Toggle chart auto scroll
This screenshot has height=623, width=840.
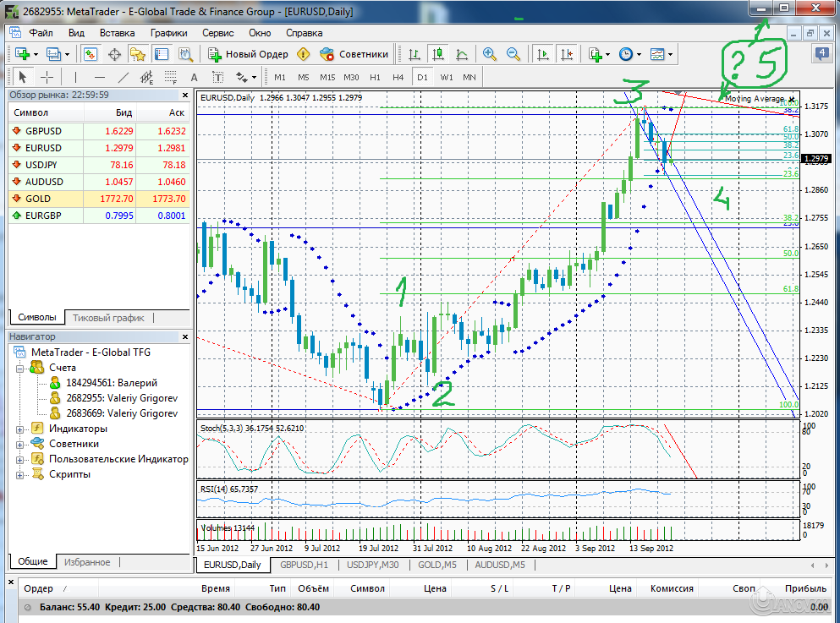541,54
